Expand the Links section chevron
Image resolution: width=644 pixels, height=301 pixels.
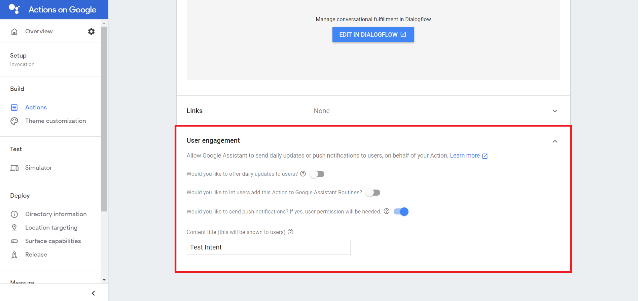coord(555,111)
